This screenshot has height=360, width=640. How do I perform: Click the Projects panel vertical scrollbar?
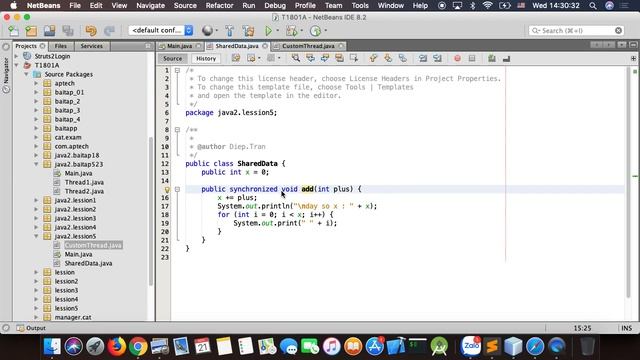151,211
